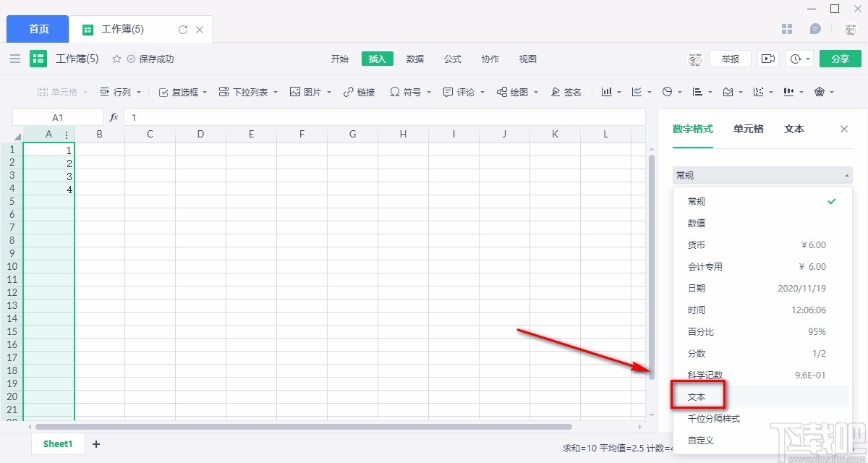Choose 常规 number format

(761, 201)
